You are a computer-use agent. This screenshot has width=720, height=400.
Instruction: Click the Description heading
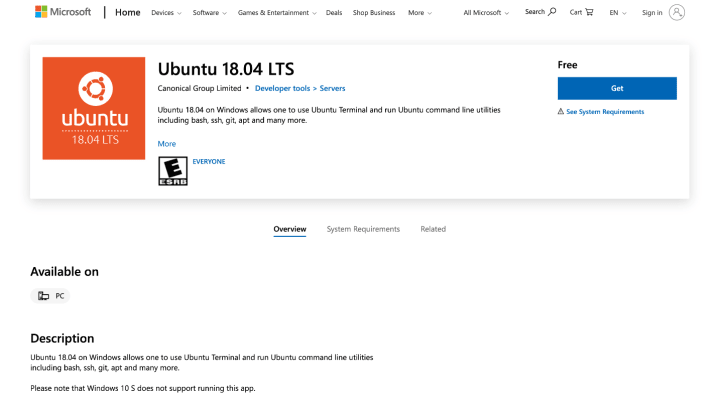click(62, 338)
